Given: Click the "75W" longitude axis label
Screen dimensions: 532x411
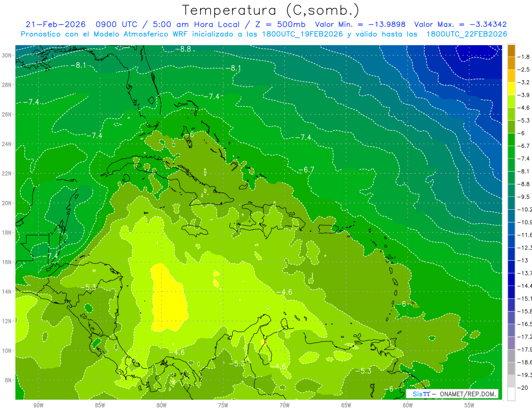Looking at the screenshot, I should (223, 405).
